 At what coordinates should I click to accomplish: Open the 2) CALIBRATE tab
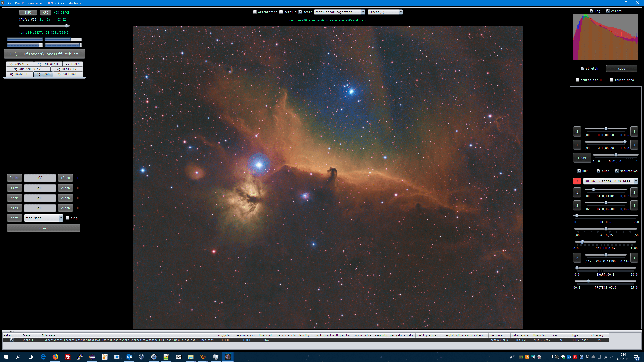[68, 74]
